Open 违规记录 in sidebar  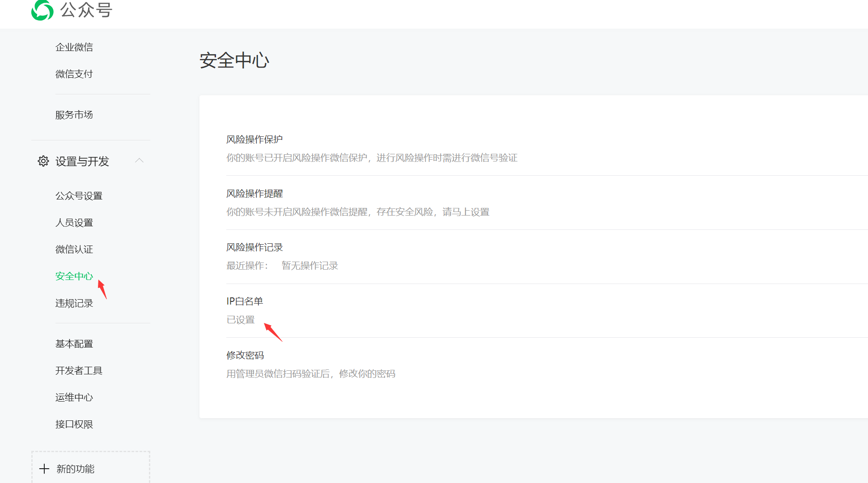(x=74, y=303)
